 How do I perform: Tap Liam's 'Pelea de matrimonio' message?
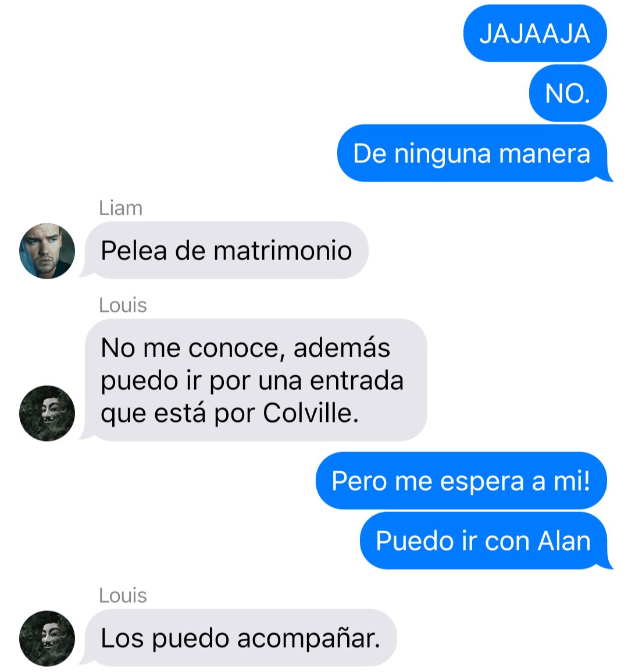pyautogui.click(x=226, y=250)
